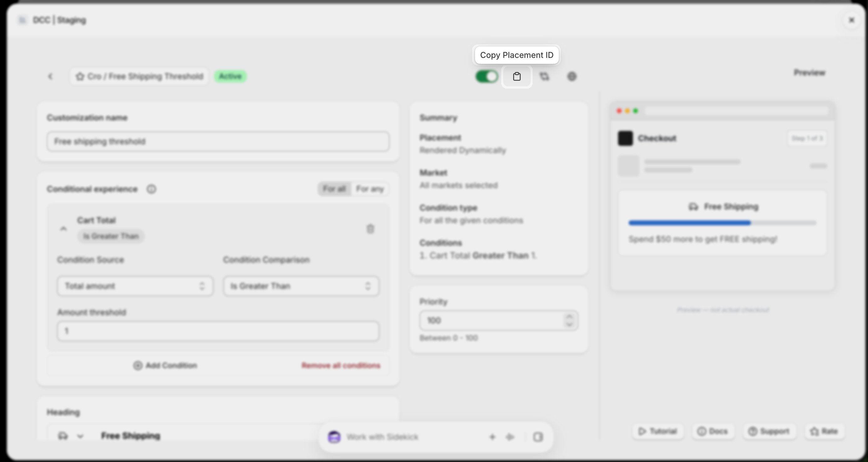
Task: Click the duplicate icon beside the clipboard
Action: (544, 77)
